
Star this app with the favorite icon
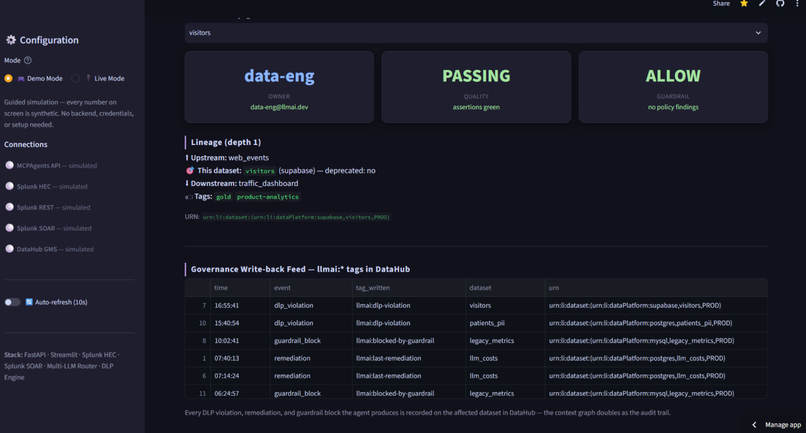(x=744, y=4)
